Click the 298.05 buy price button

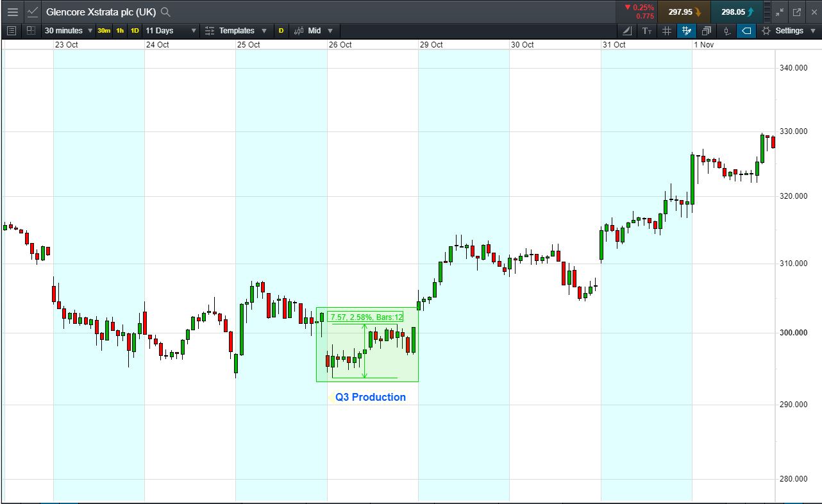[x=737, y=12]
